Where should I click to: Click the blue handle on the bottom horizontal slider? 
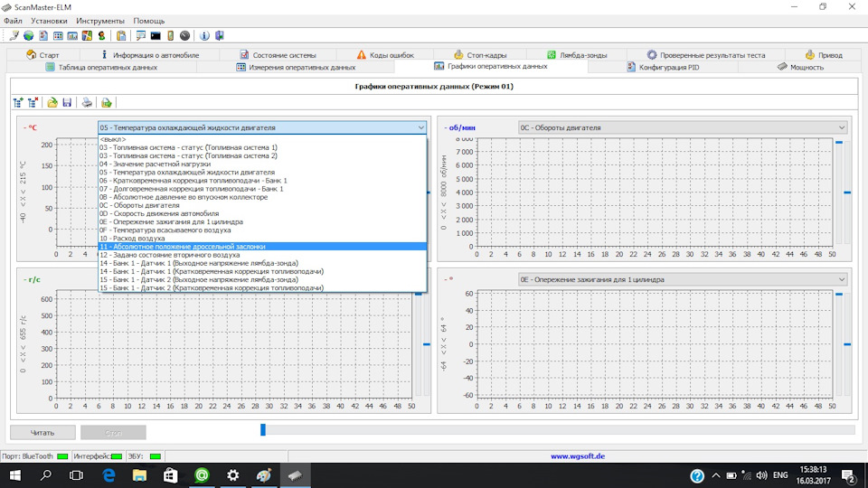(263, 430)
